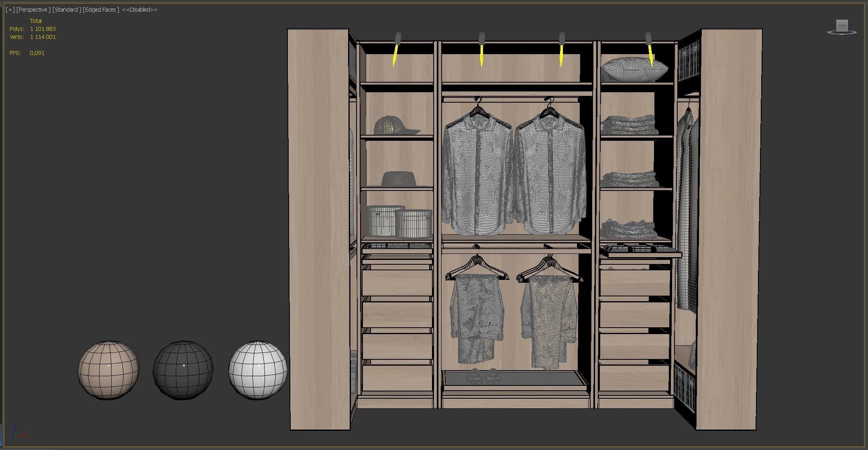Open the Perspective viewport label menu
Viewport: 868px width, 450px height.
click(x=33, y=10)
